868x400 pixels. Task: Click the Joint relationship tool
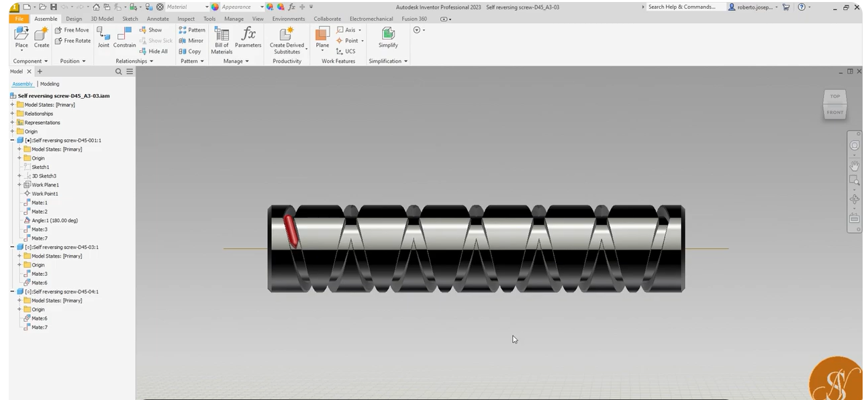(x=103, y=38)
